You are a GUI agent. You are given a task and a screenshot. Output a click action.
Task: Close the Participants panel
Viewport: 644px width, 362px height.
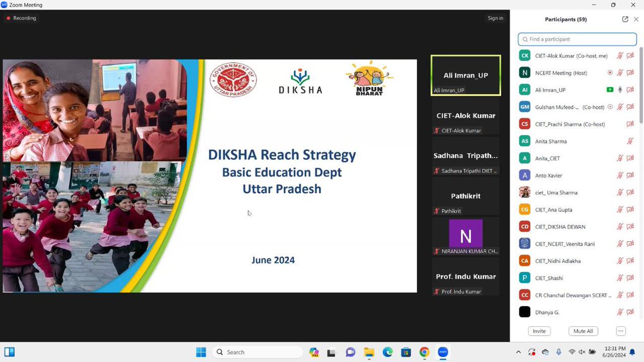(x=638, y=19)
